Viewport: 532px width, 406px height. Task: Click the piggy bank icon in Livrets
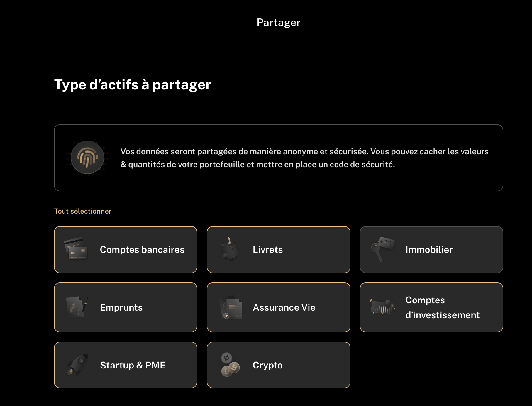point(229,249)
